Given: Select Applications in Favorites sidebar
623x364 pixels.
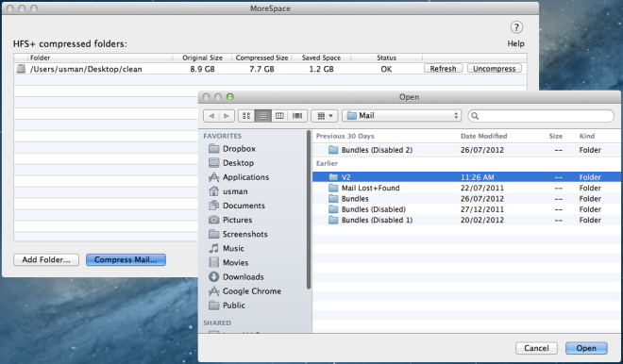Looking at the screenshot, I should pyautogui.click(x=239, y=177).
